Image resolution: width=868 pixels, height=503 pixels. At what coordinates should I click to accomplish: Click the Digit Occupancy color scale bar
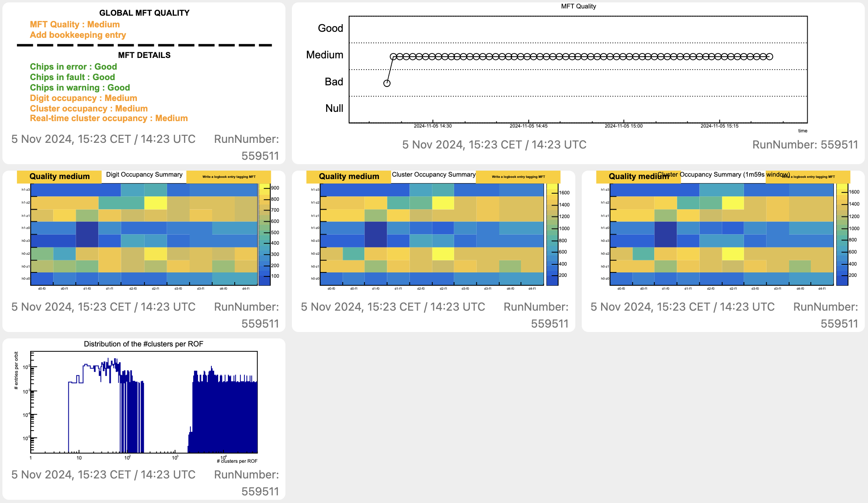coord(264,235)
